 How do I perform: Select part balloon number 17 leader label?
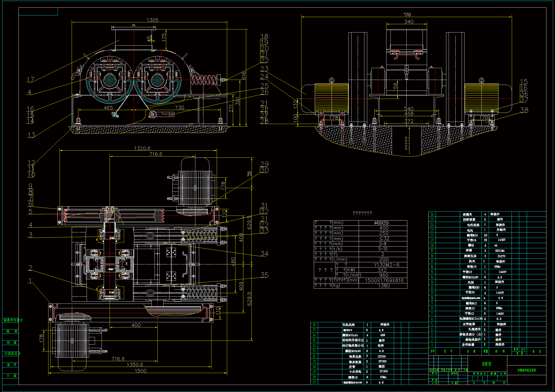click(30, 79)
